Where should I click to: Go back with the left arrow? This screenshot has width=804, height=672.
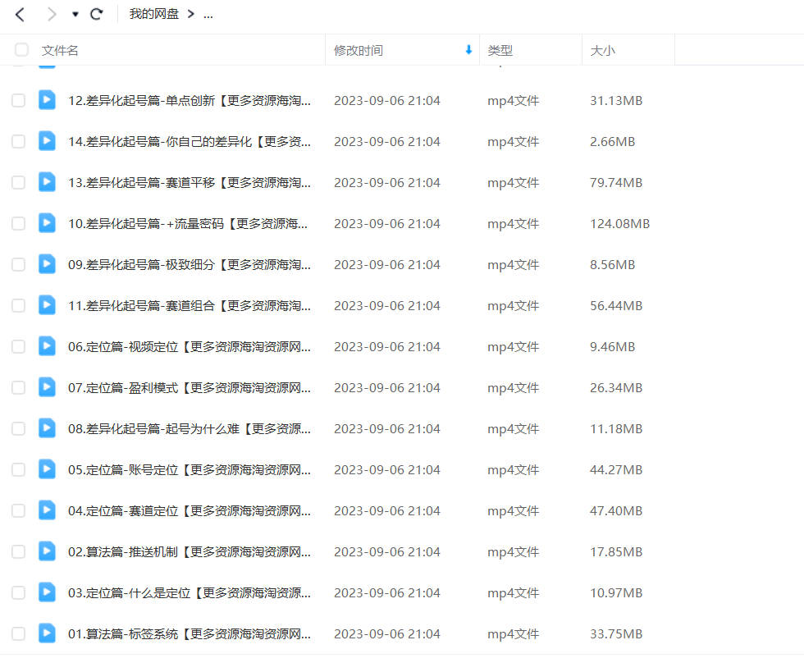(x=20, y=15)
